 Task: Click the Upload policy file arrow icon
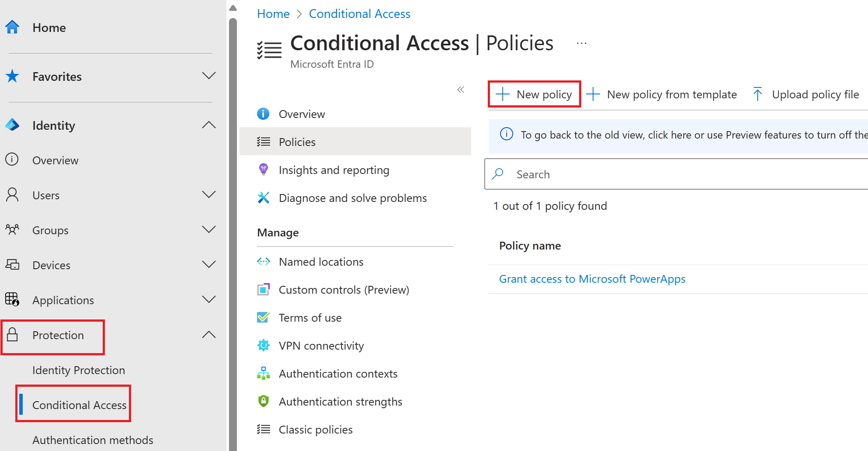point(757,94)
